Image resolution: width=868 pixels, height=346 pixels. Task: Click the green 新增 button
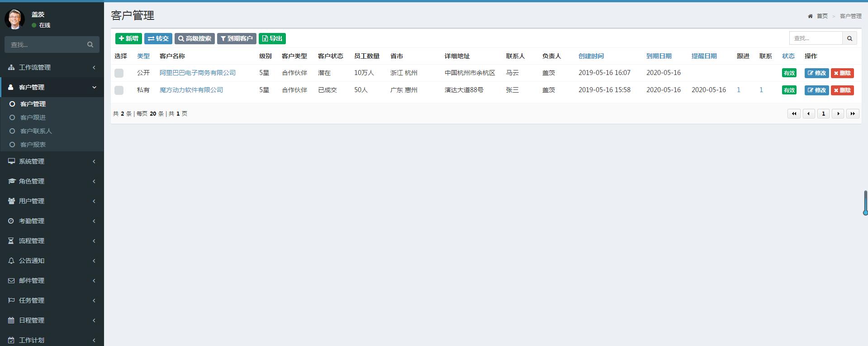point(128,39)
